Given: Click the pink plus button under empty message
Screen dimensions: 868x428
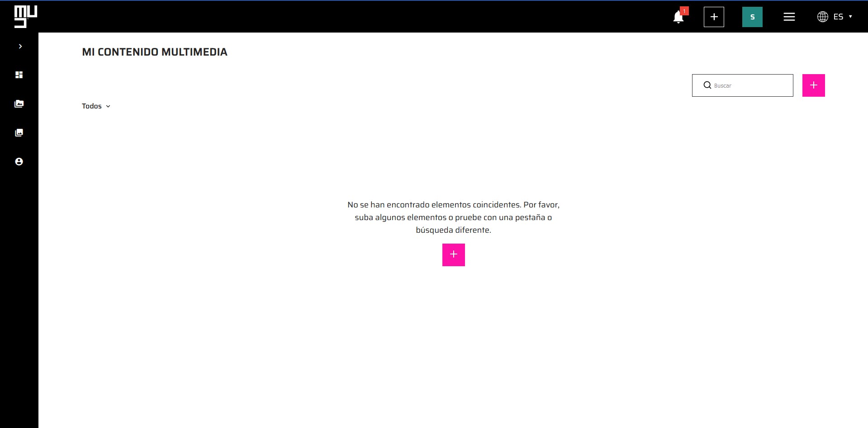Looking at the screenshot, I should pyautogui.click(x=453, y=255).
